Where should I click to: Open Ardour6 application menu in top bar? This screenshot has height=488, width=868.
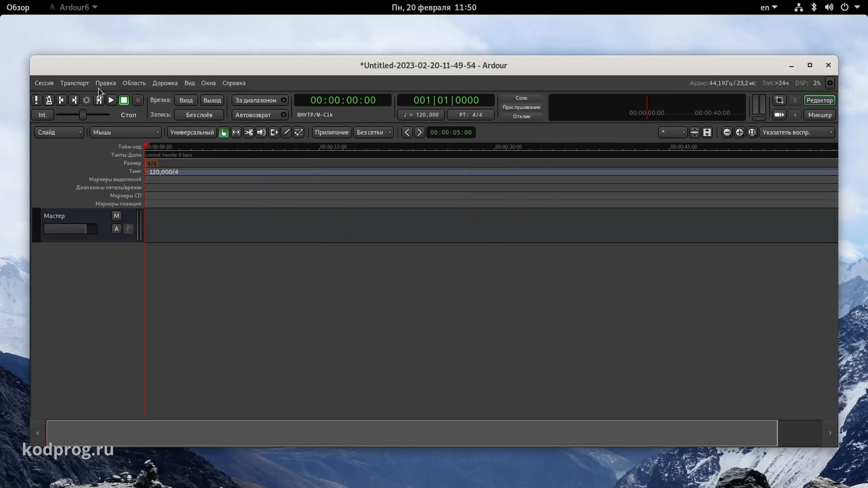(x=74, y=7)
